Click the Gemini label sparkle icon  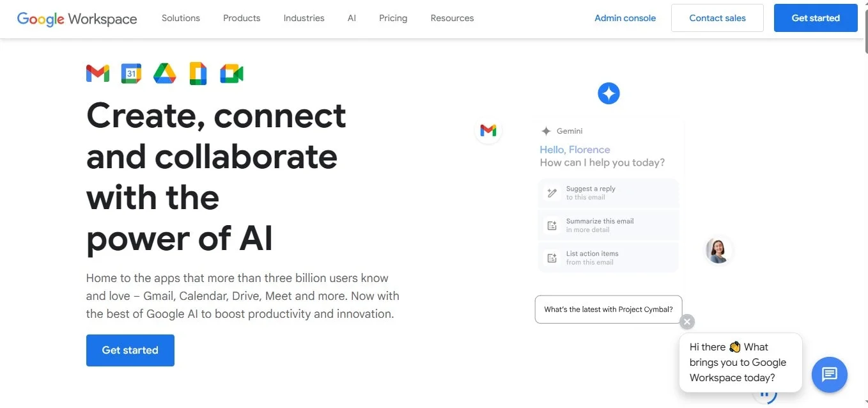pos(546,130)
